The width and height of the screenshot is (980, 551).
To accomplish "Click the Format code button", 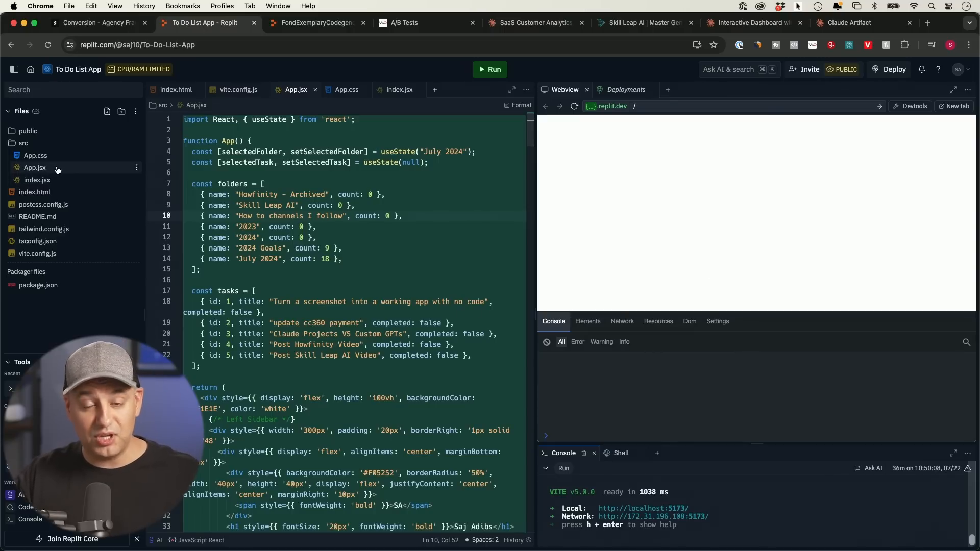I will 518,105.
